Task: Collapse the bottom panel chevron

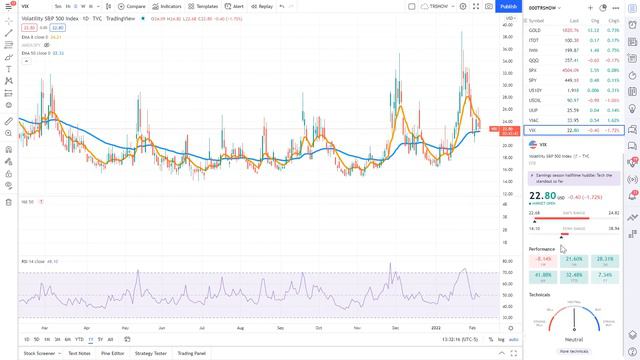Action: point(502,353)
